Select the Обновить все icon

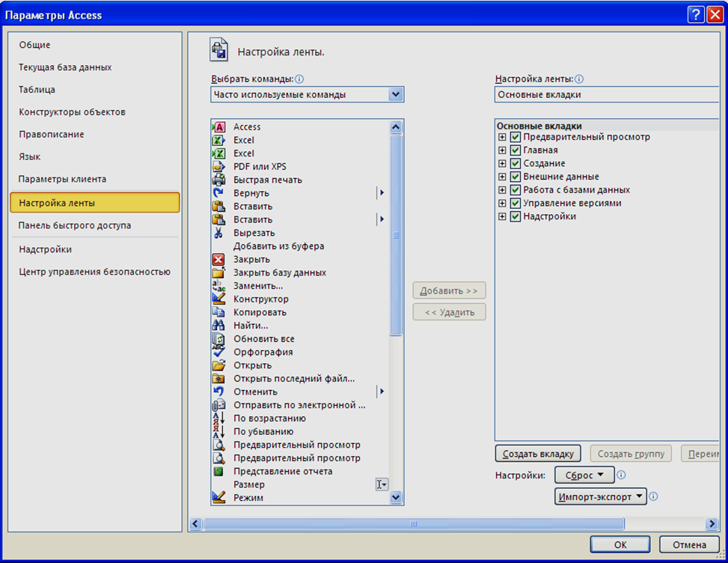click(x=218, y=338)
